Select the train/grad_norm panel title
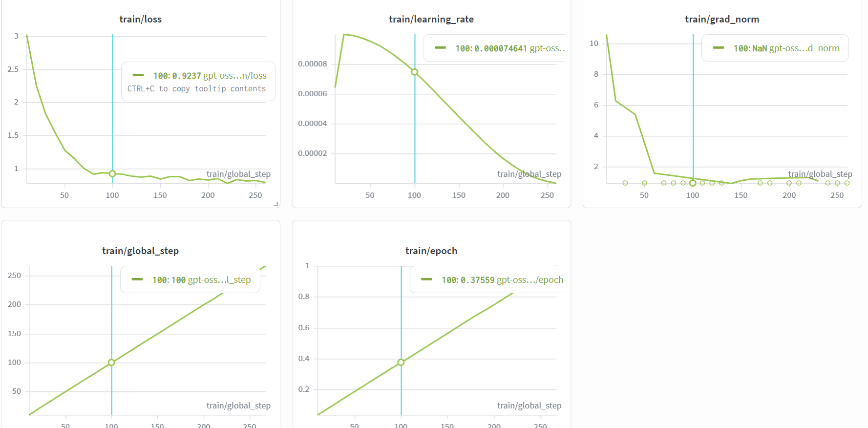Viewport: 868px width, 428px height. point(721,20)
